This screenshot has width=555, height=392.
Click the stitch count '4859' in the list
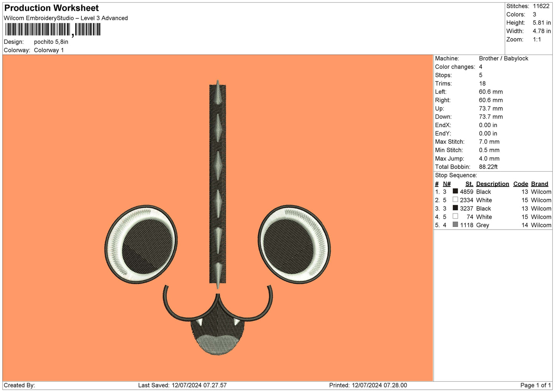click(x=467, y=192)
